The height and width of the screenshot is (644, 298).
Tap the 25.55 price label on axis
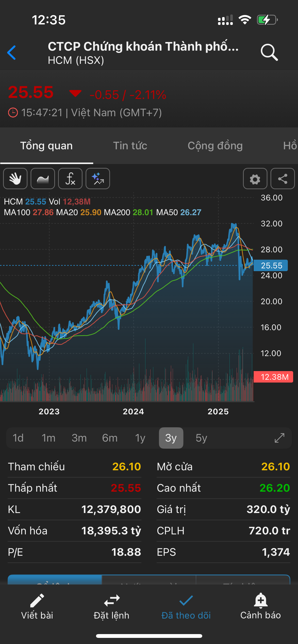[x=271, y=266]
